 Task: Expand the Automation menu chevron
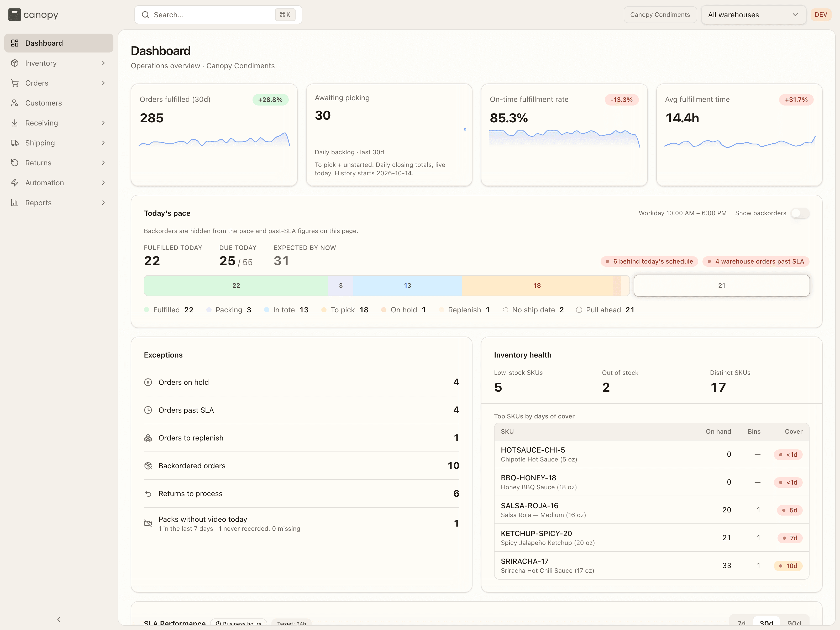coord(103,183)
